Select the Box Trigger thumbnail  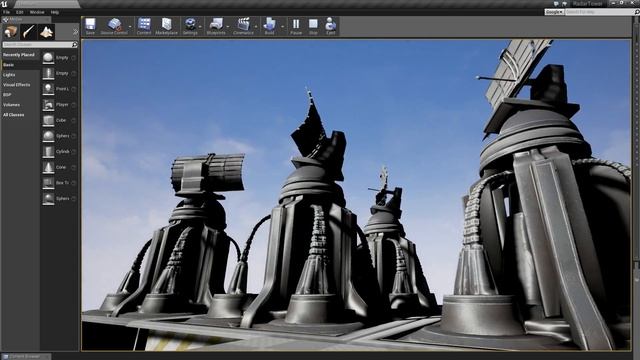[x=48, y=183]
